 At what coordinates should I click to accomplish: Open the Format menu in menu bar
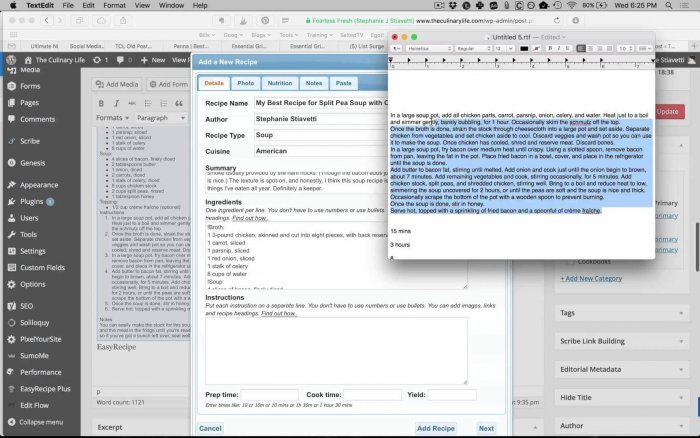pyautogui.click(x=114, y=5)
